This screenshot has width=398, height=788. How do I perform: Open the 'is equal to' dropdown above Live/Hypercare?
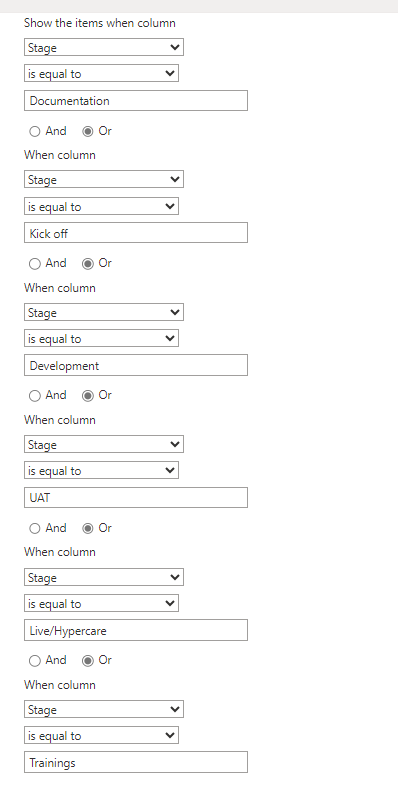[102, 603]
